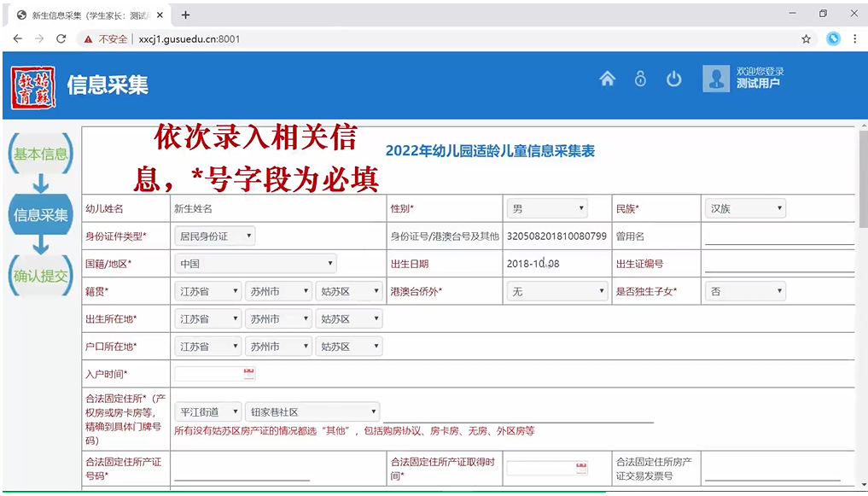Screen dimensions: 868x496
Task: Click the home icon in header
Action: (607, 79)
